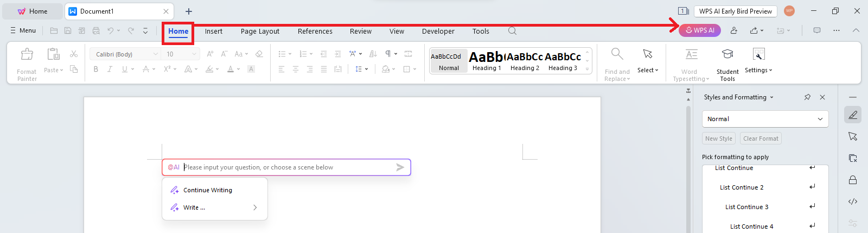The width and height of the screenshot is (868, 233).
Task: Toggle Italic formatting
Action: (110, 69)
